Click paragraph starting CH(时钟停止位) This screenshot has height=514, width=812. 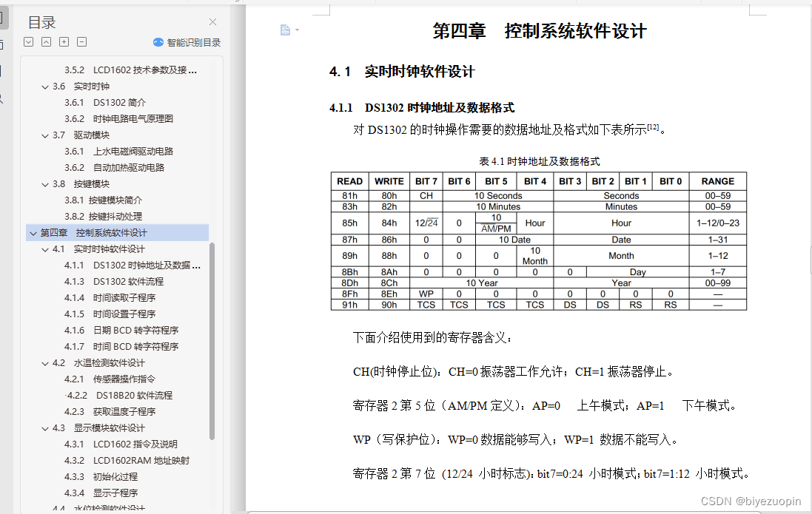(513, 372)
